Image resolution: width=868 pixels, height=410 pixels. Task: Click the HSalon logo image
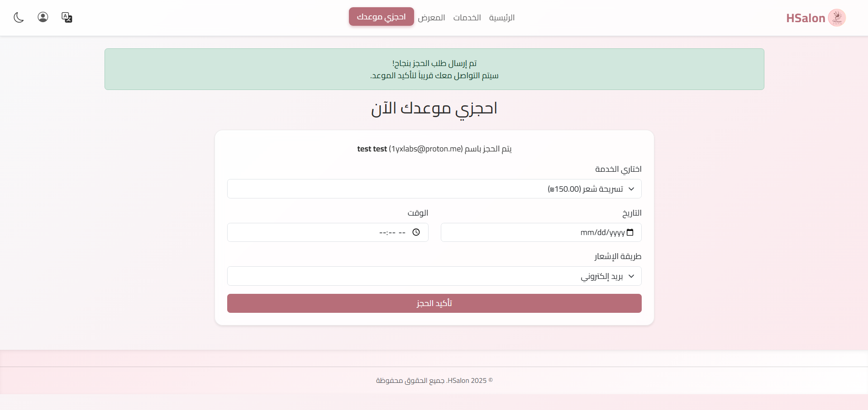coord(838,17)
